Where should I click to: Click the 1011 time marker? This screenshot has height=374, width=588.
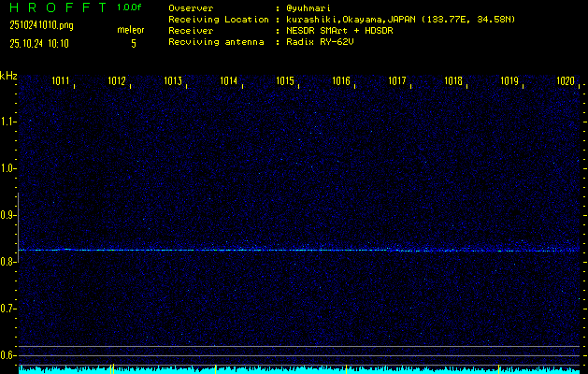coord(62,81)
